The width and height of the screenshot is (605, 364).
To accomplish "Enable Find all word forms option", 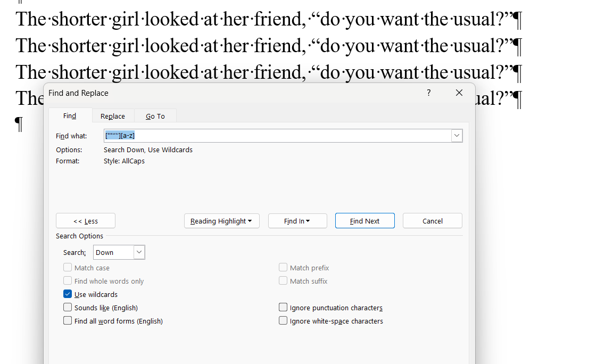I will point(68,321).
